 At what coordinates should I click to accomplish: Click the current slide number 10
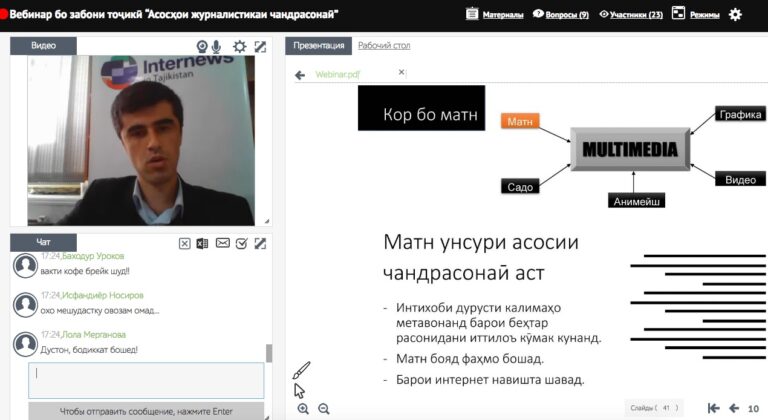pyautogui.click(x=753, y=408)
